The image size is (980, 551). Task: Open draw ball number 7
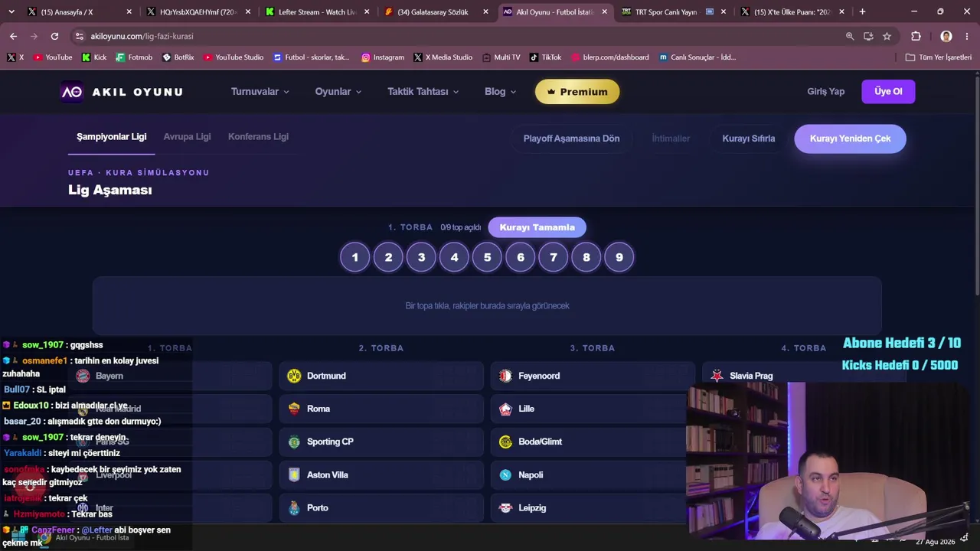(554, 257)
